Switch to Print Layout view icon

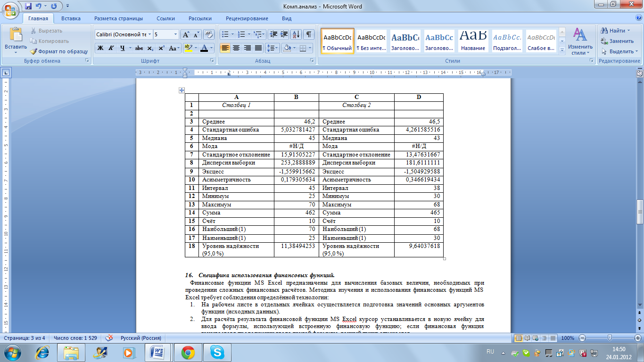coord(519,338)
